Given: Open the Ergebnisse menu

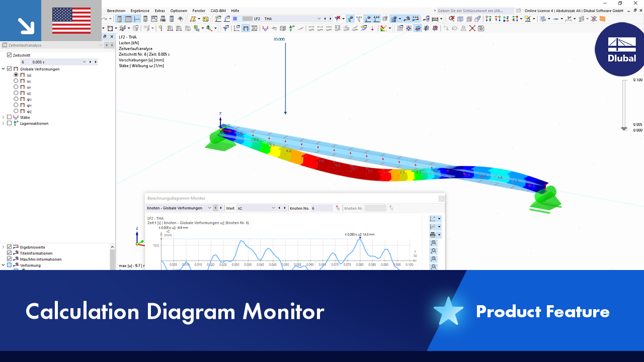Looking at the screenshot, I should click(140, 11).
